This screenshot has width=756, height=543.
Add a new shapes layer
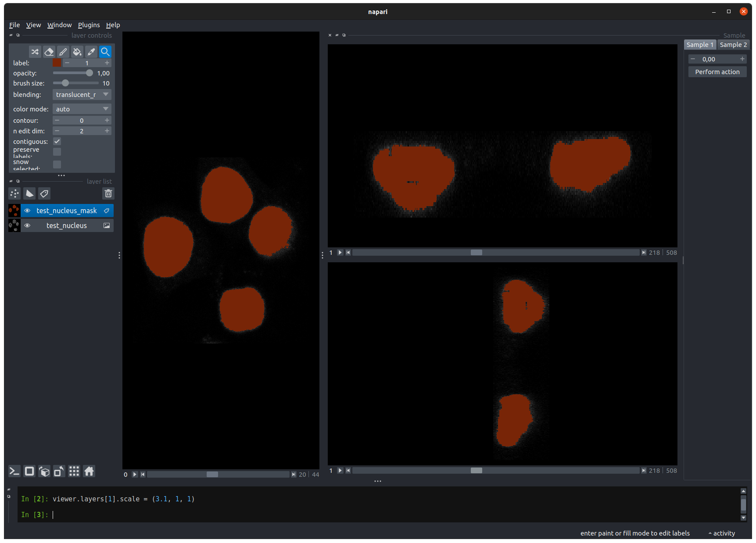pyautogui.click(x=29, y=193)
